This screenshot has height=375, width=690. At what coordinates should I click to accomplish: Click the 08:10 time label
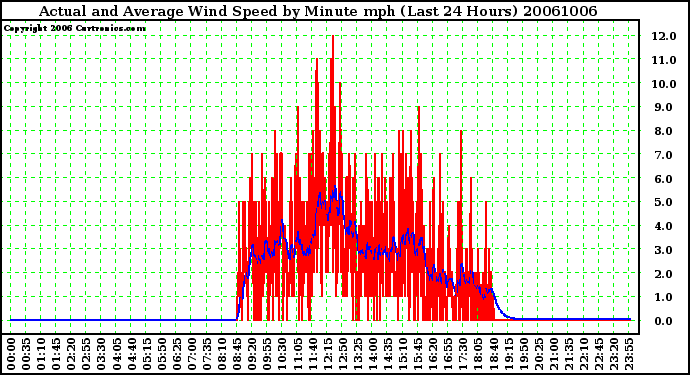(x=222, y=354)
